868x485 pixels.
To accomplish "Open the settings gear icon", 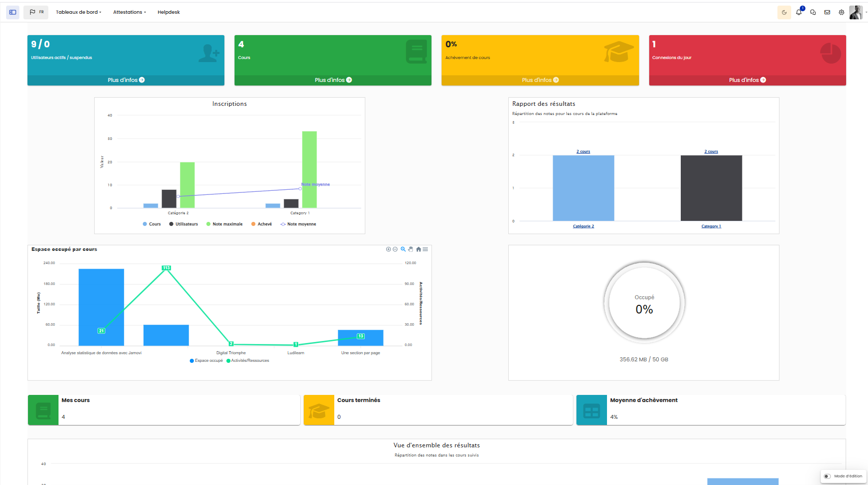I will (x=841, y=12).
